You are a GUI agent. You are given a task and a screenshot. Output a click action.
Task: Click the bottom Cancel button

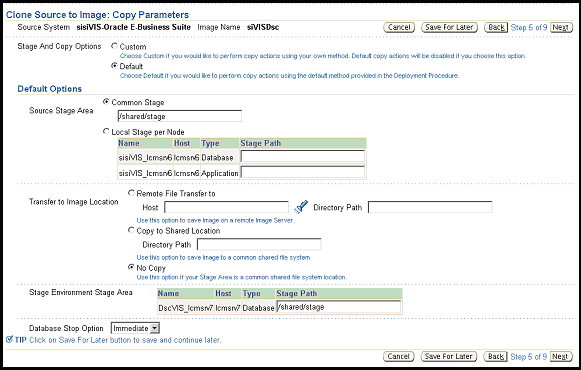(399, 356)
